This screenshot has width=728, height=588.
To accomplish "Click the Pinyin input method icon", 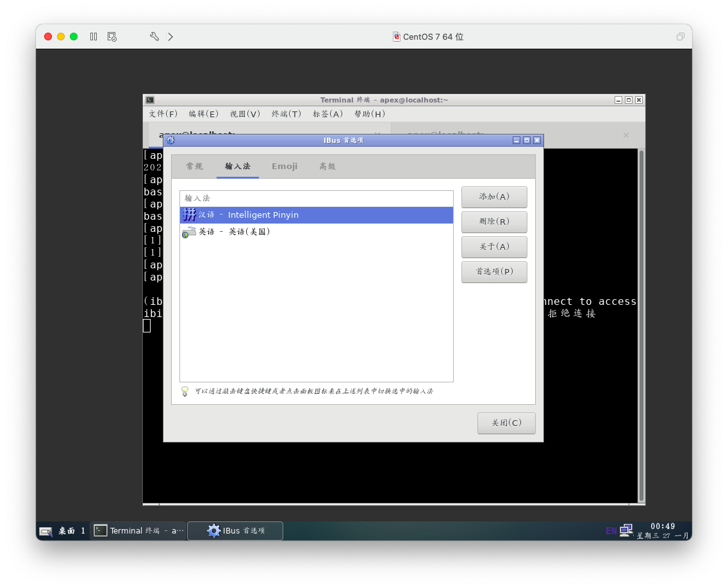I will [190, 215].
